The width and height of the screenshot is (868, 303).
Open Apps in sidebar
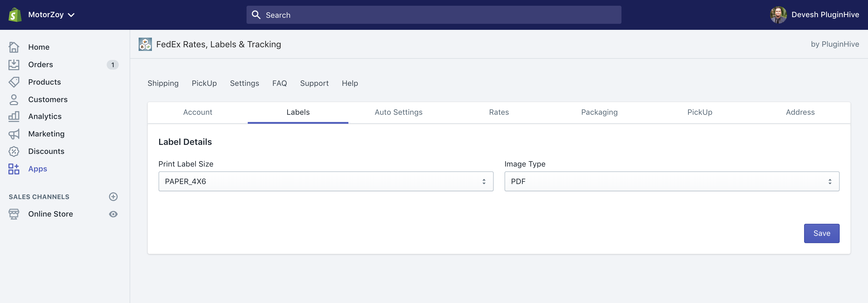(38, 169)
